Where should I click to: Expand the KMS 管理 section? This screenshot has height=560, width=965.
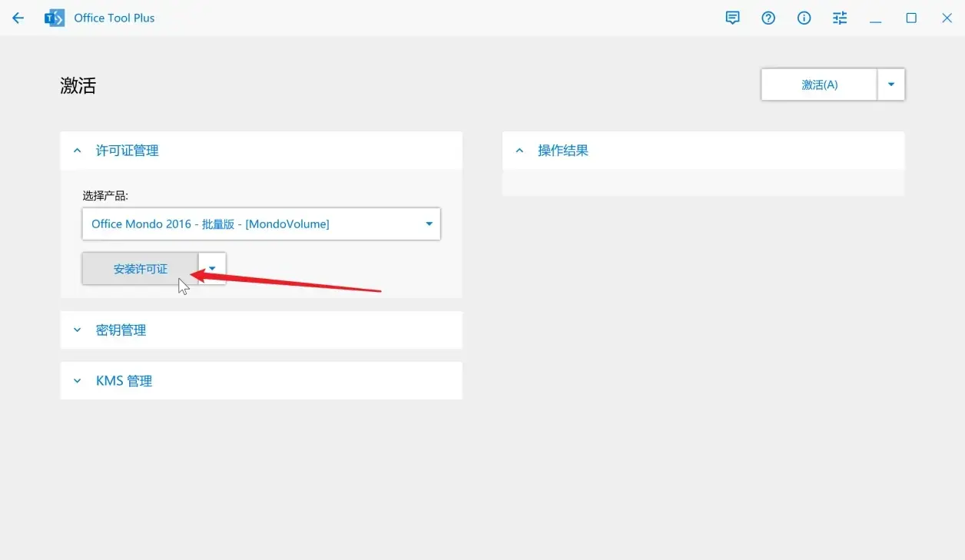[261, 381]
